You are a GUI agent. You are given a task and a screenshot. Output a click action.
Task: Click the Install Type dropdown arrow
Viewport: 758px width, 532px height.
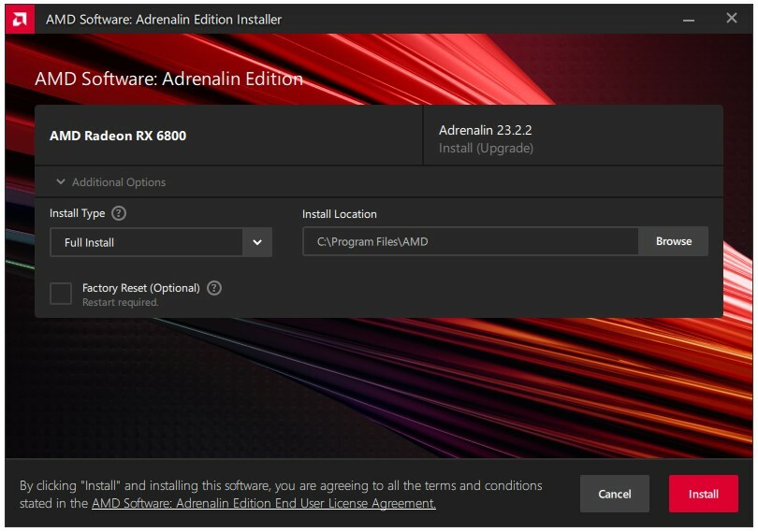257,242
